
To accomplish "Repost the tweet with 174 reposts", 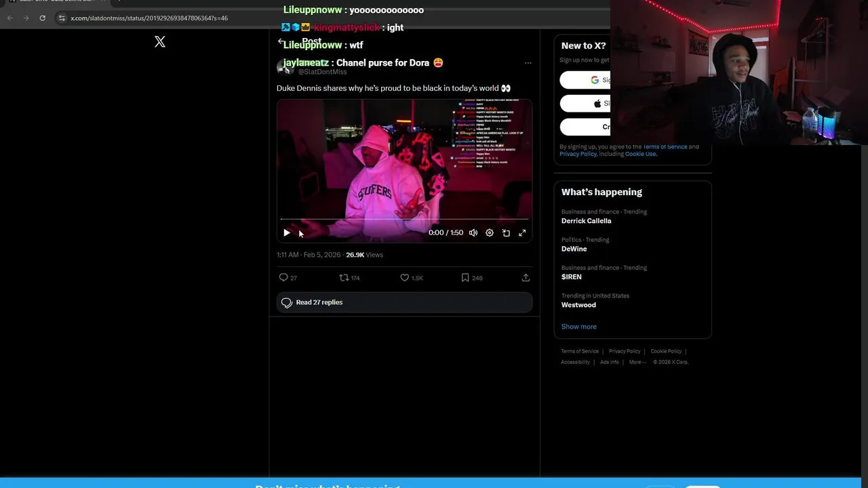I will (x=349, y=277).
